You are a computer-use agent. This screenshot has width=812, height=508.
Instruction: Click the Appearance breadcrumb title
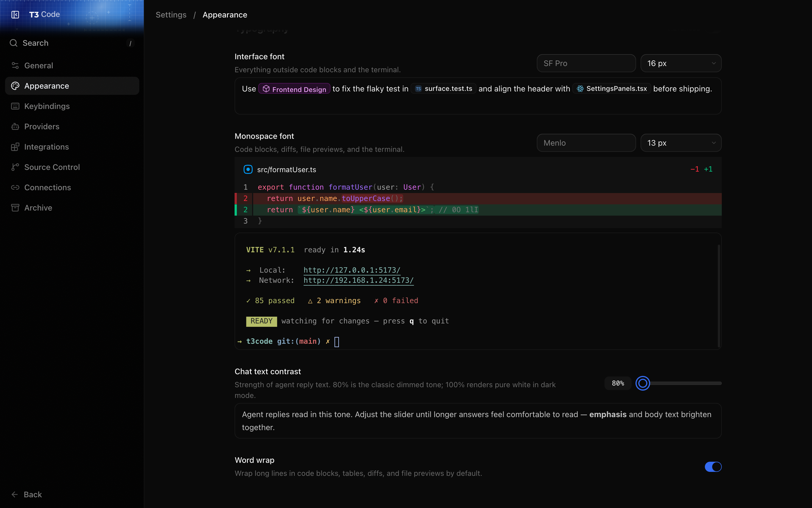coord(225,15)
